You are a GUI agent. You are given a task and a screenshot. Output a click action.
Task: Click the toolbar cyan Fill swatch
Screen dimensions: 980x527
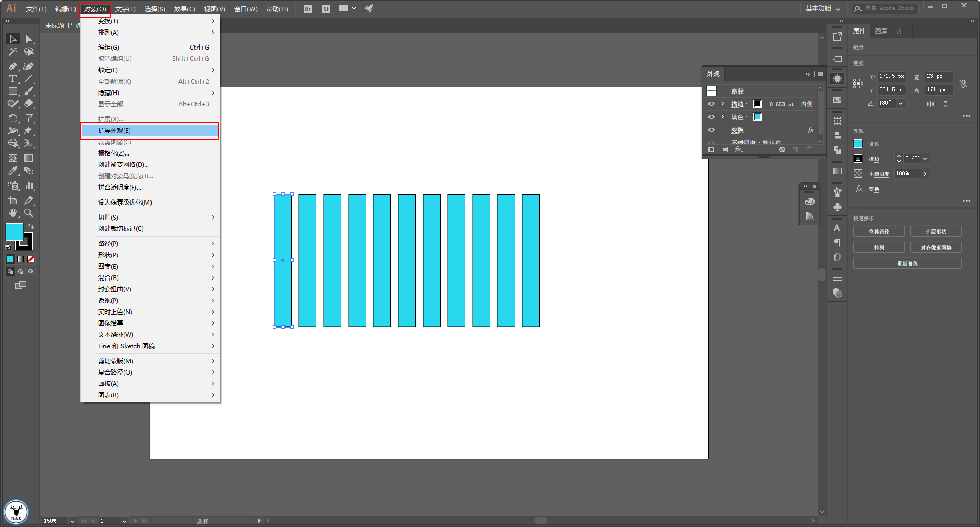tap(14, 232)
